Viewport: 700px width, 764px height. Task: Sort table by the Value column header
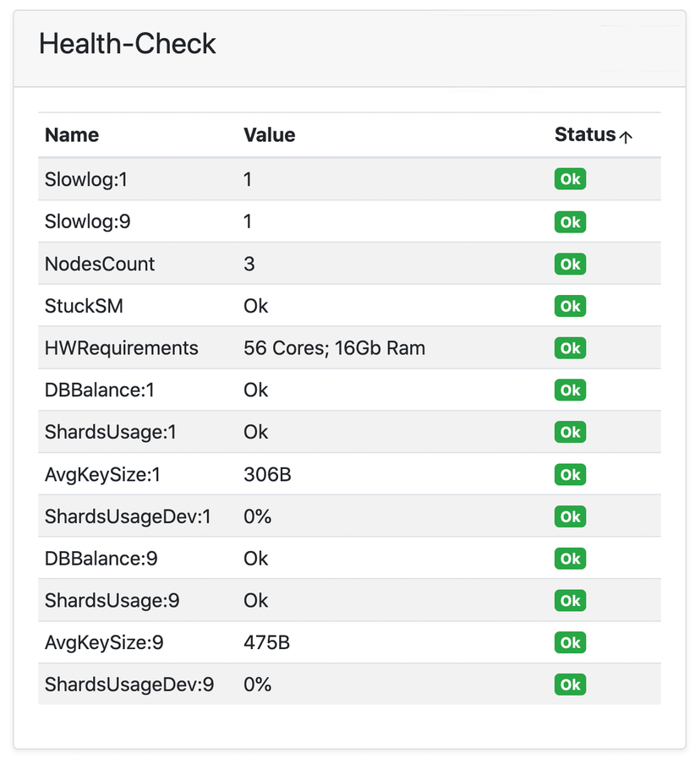pos(269,134)
